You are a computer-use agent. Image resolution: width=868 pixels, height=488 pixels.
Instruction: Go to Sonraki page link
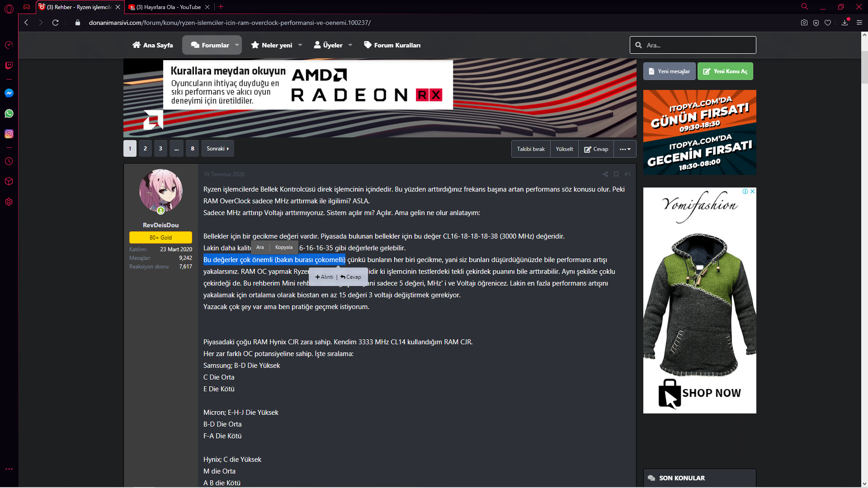[x=217, y=149]
